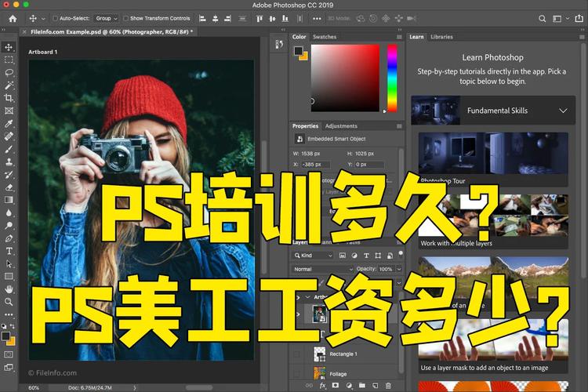Open the Home screen icon
Image resolution: width=588 pixels, height=392 pixels.
pyautogui.click(x=13, y=18)
